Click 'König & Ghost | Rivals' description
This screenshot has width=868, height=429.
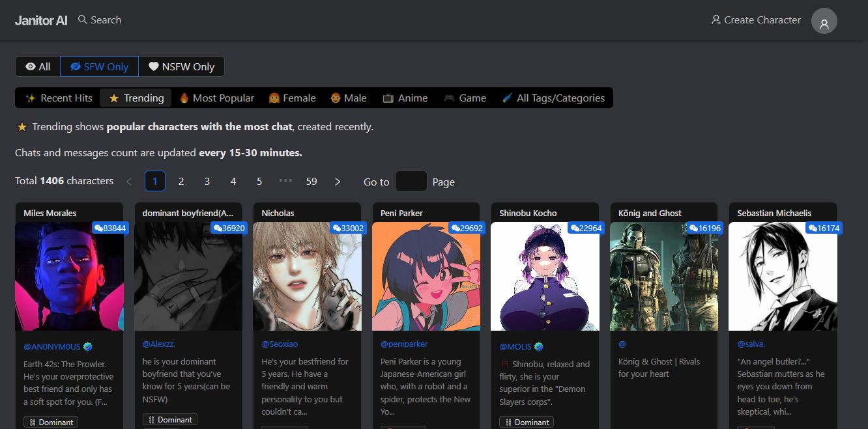coord(659,368)
